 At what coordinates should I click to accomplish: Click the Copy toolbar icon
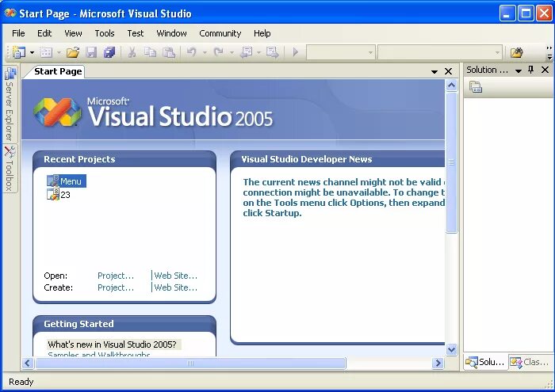coord(150,53)
